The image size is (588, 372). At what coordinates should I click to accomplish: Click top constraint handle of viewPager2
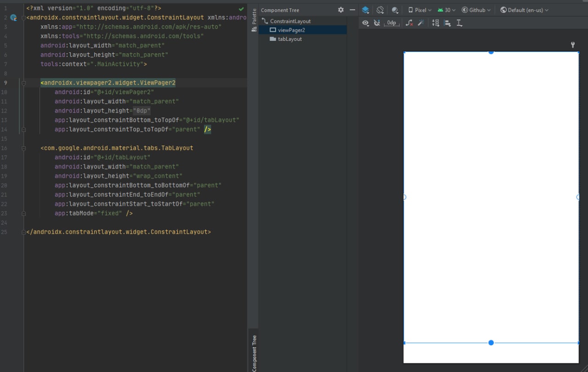(x=491, y=52)
